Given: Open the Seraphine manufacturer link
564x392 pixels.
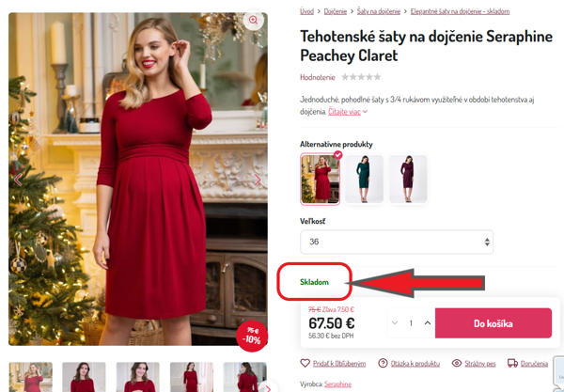Looking at the screenshot, I should click(338, 384).
